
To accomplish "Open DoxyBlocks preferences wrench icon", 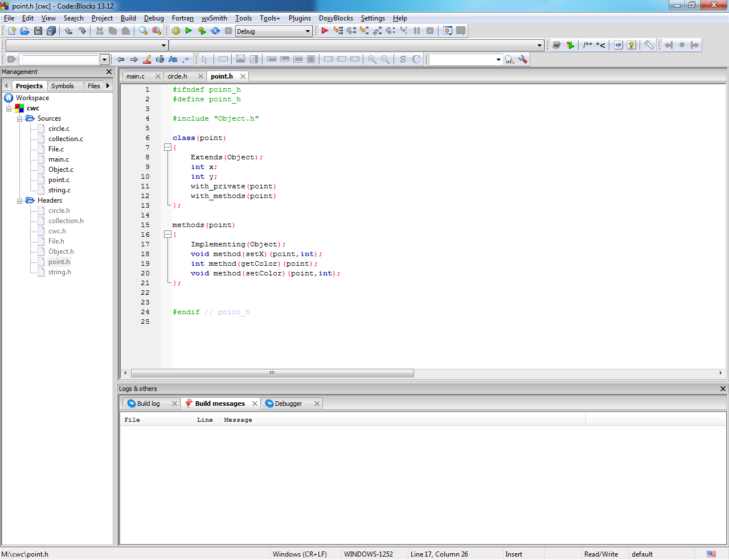I will (649, 45).
